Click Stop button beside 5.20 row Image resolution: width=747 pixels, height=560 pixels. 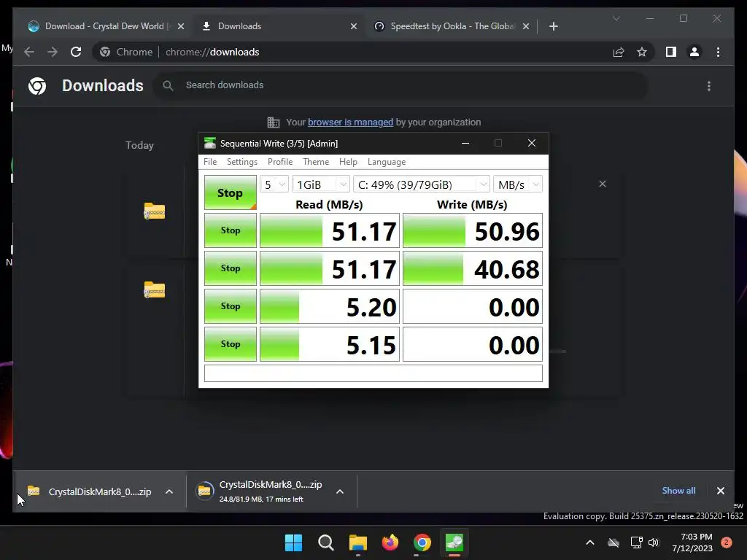pos(230,306)
